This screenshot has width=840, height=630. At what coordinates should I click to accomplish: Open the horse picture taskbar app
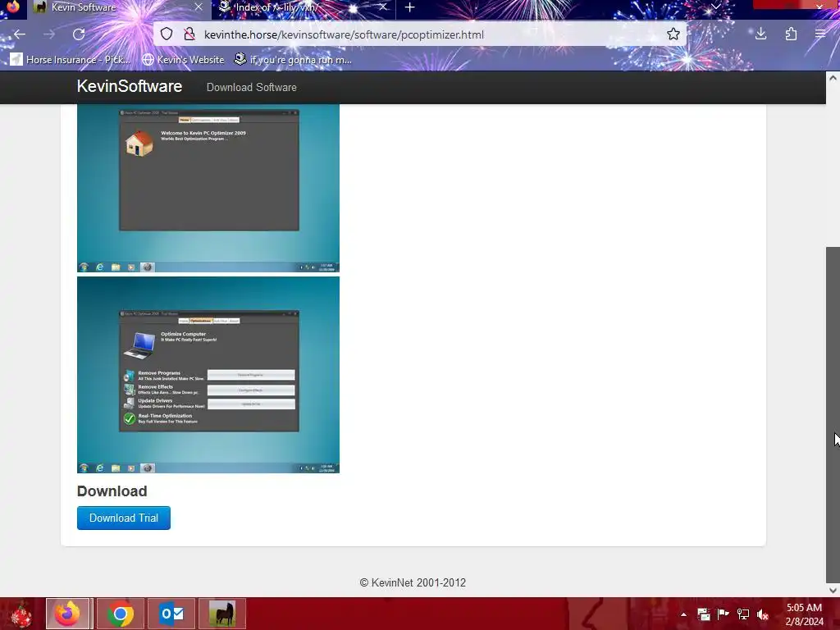[222, 614]
